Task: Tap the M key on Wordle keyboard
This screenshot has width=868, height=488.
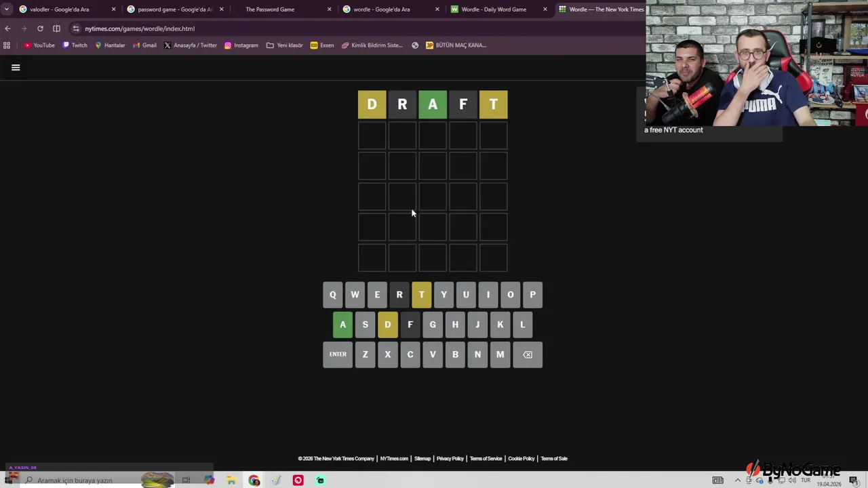Action: (x=500, y=354)
